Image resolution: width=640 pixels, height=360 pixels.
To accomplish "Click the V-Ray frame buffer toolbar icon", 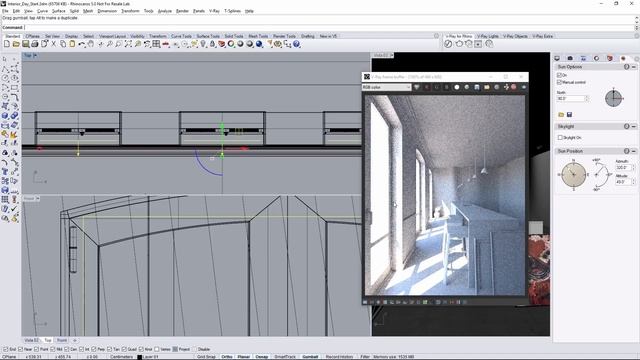I will coord(478,44).
